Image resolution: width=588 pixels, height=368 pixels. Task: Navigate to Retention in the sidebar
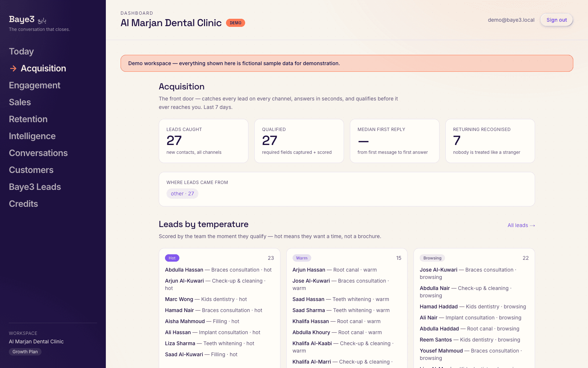tap(28, 119)
